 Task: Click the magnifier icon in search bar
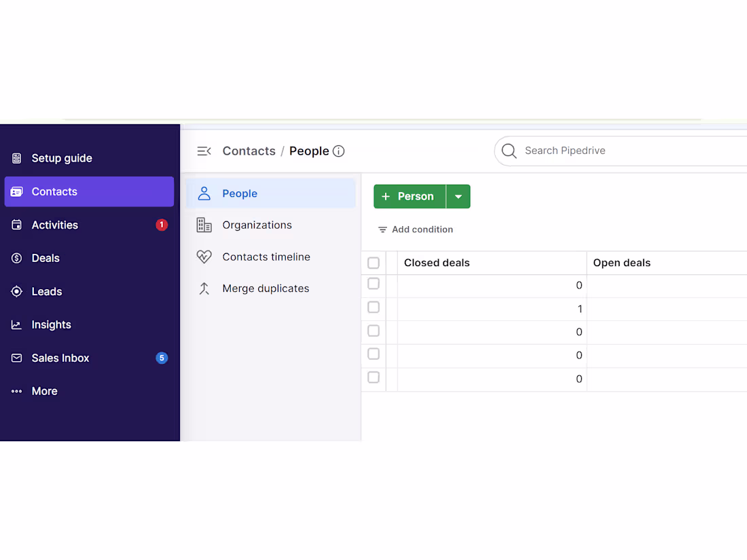point(509,151)
